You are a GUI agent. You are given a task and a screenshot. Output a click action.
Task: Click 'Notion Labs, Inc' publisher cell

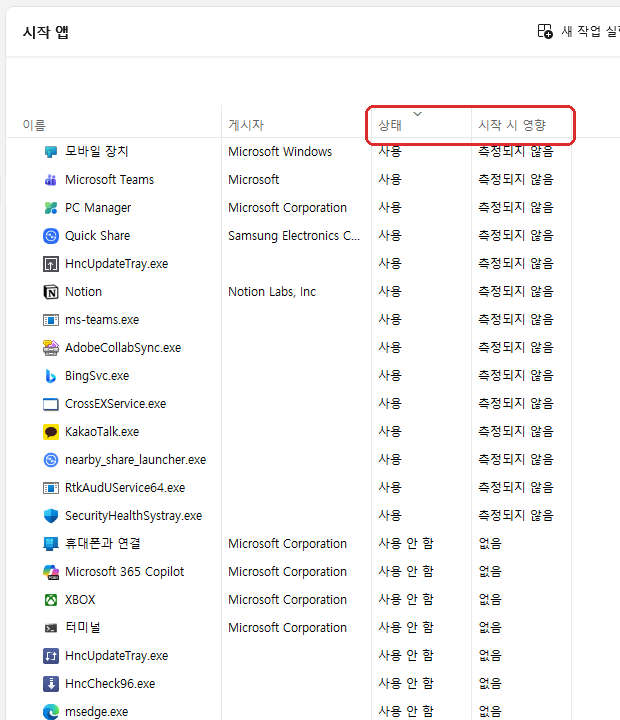point(272,292)
